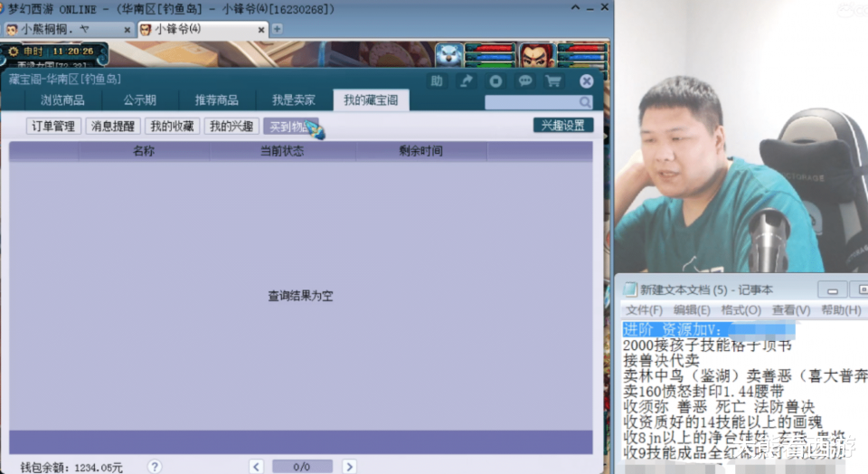This screenshot has height=474, width=868.
Task: Click the 订单管理 button
Action: click(53, 127)
